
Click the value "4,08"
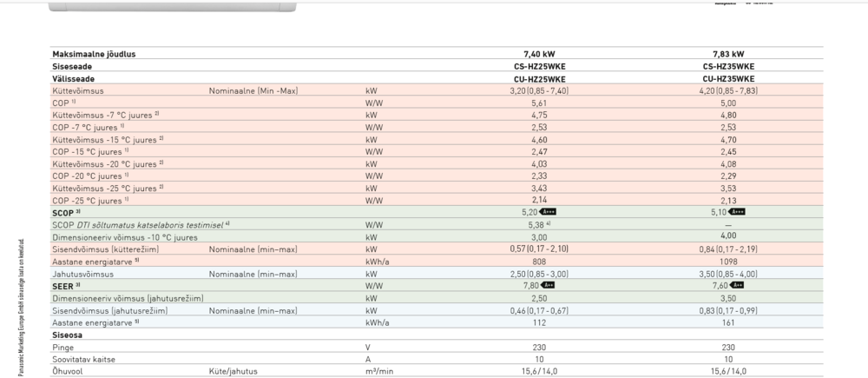coord(728,164)
